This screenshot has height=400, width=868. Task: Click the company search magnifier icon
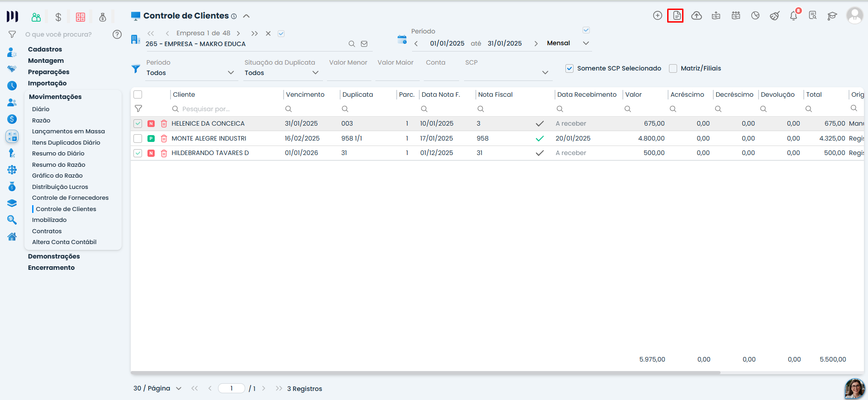click(351, 44)
